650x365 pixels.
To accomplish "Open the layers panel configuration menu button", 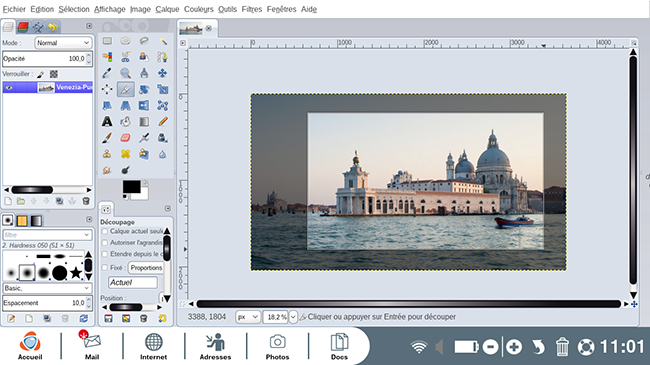I will [89, 26].
